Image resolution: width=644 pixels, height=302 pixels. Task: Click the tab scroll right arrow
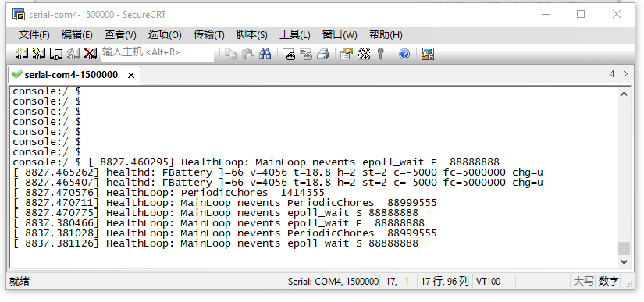[x=625, y=74]
